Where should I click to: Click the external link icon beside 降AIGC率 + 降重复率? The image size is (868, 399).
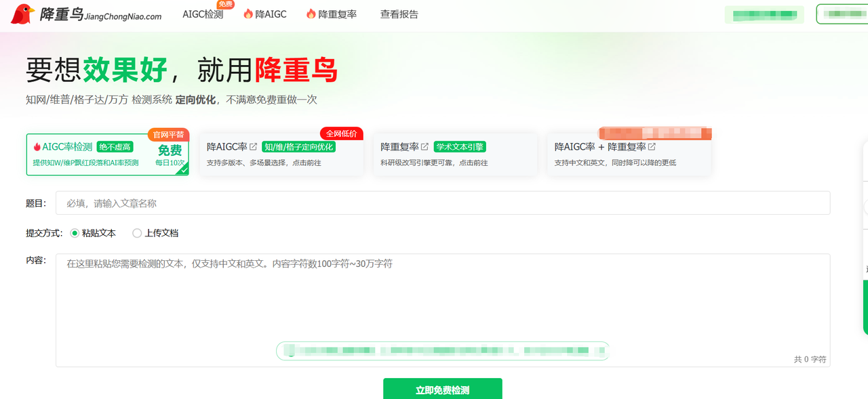tap(652, 147)
